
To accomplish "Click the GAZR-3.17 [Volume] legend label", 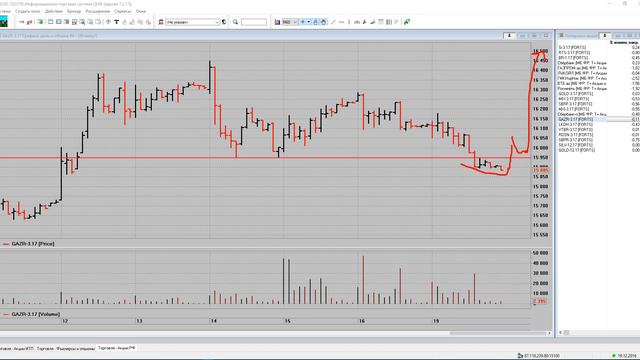I will click(36, 314).
